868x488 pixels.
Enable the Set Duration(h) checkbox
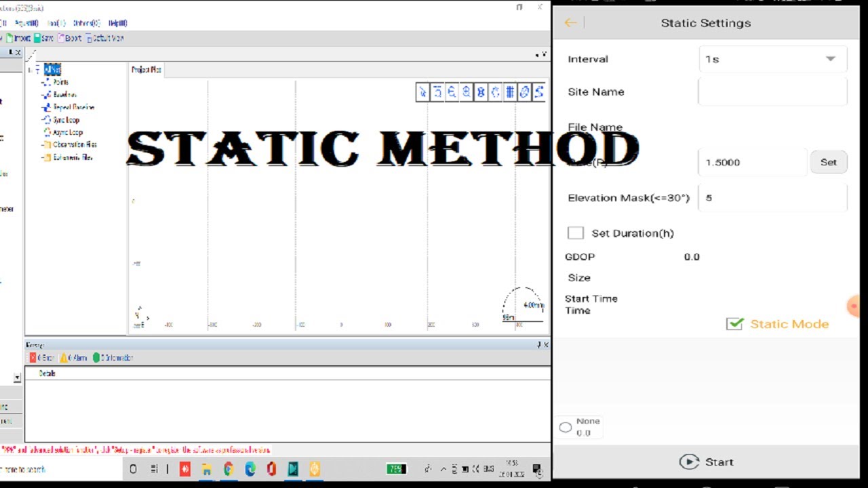pyautogui.click(x=576, y=233)
